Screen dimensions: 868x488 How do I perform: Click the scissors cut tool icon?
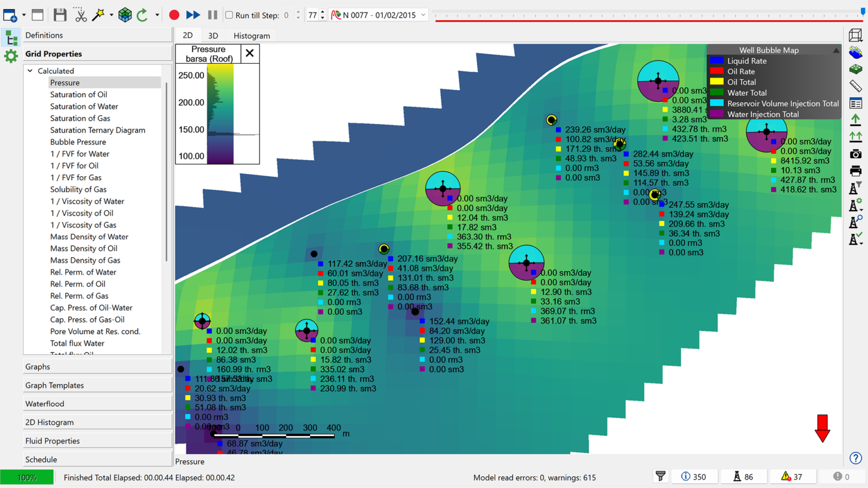[x=81, y=15]
